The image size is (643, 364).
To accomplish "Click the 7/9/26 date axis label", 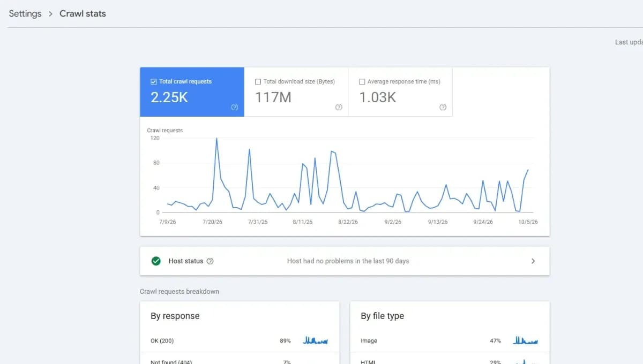I will [x=168, y=222].
